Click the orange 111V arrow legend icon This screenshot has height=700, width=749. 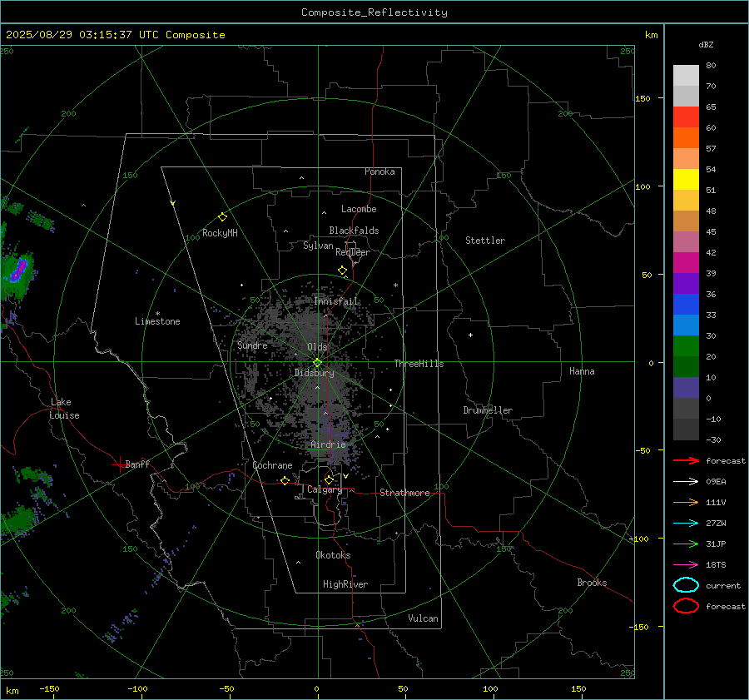click(686, 502)
